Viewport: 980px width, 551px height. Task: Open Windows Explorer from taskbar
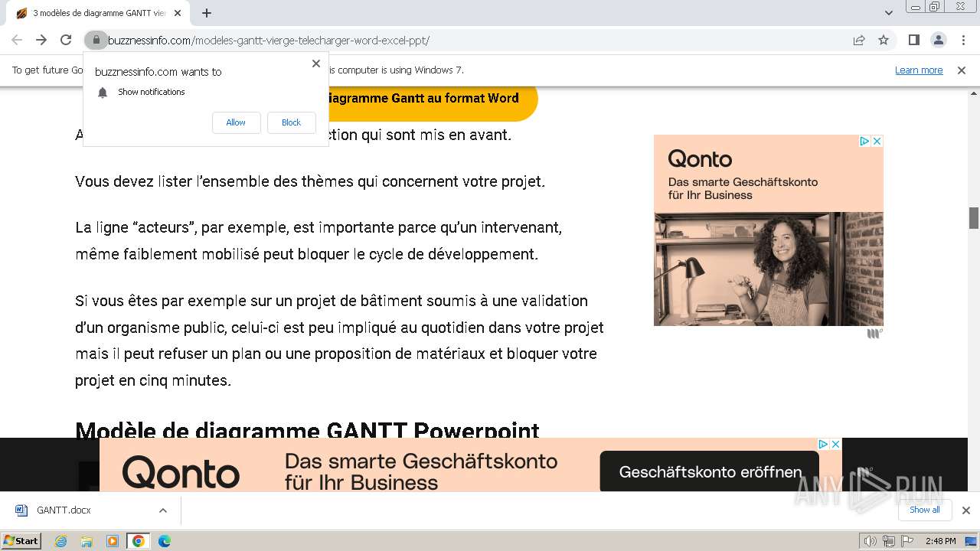[87, 541]
